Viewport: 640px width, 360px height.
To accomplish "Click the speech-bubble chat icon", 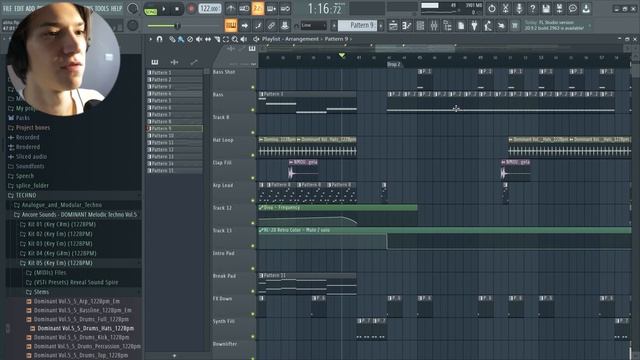I will pos(573,9).
